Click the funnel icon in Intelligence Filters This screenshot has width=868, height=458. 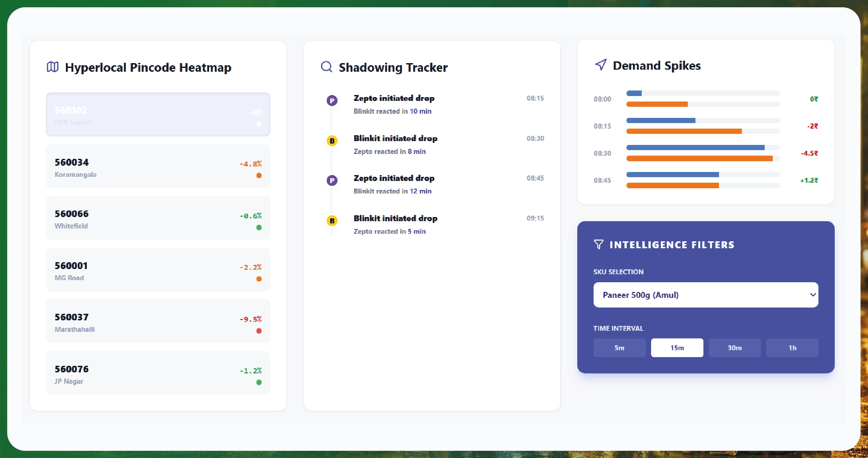coord(599,244)
